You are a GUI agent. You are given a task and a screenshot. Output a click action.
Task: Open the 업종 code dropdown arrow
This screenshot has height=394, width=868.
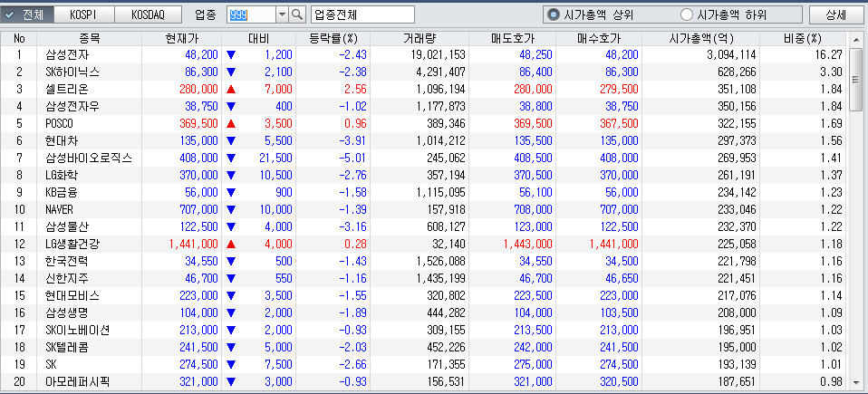coord(280,15)
